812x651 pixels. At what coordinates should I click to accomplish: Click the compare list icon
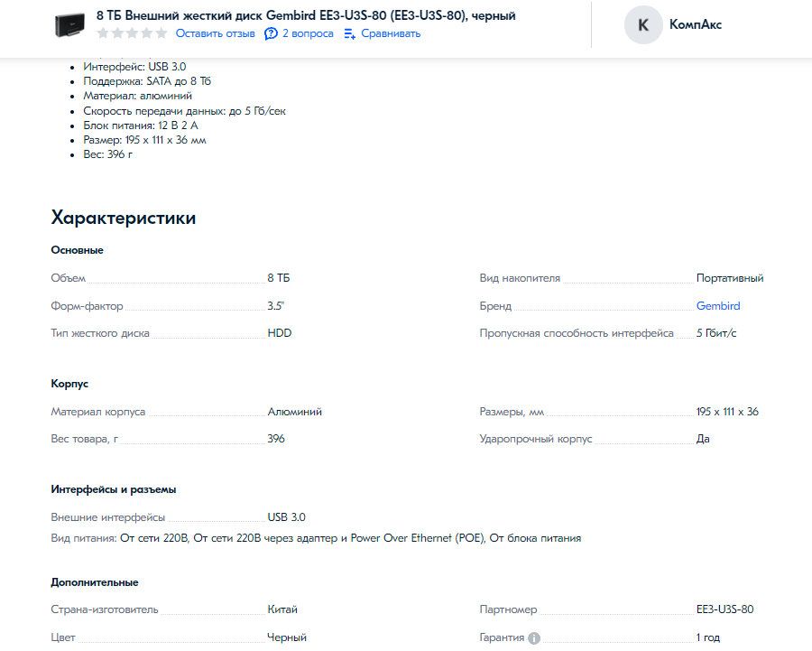349,34
